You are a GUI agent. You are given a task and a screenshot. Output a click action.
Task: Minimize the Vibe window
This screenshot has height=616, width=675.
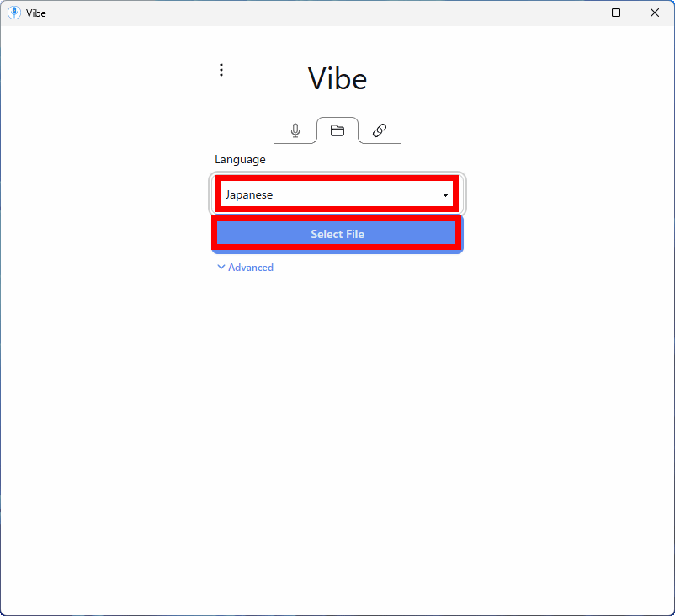tap(578, 13)
